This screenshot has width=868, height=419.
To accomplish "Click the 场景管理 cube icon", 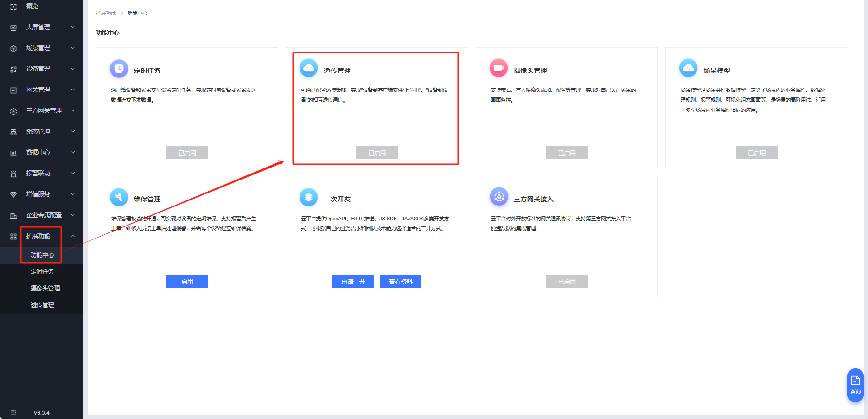I will (x=13, y=49).
